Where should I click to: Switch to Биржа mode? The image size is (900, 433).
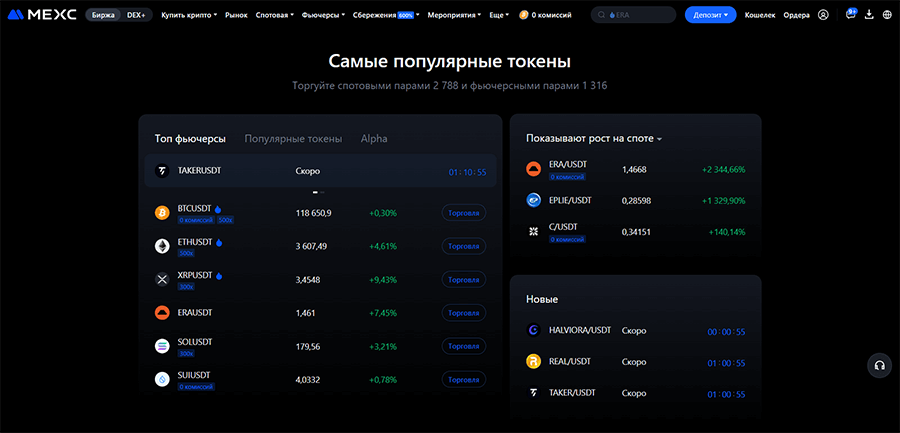(103, 15)
